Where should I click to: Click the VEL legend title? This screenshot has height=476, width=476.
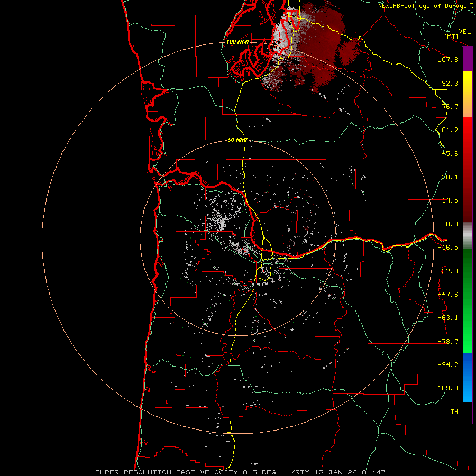[x=464, y=32]
